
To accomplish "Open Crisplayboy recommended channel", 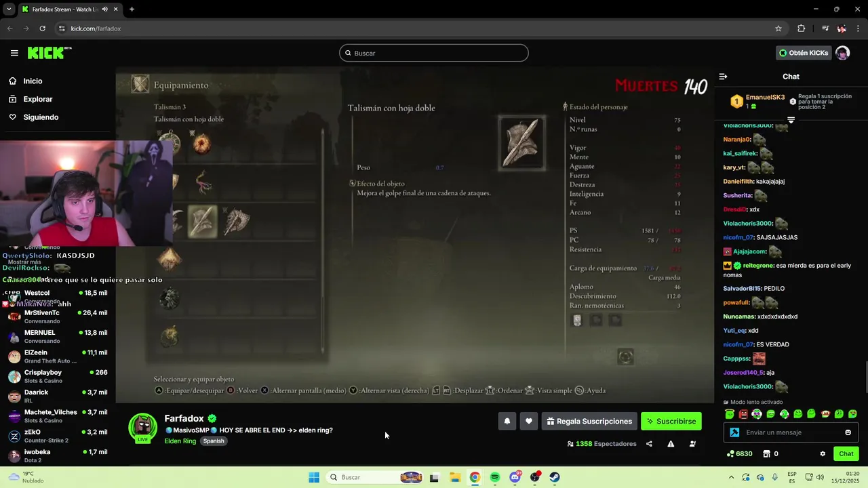I will (58, 376).
